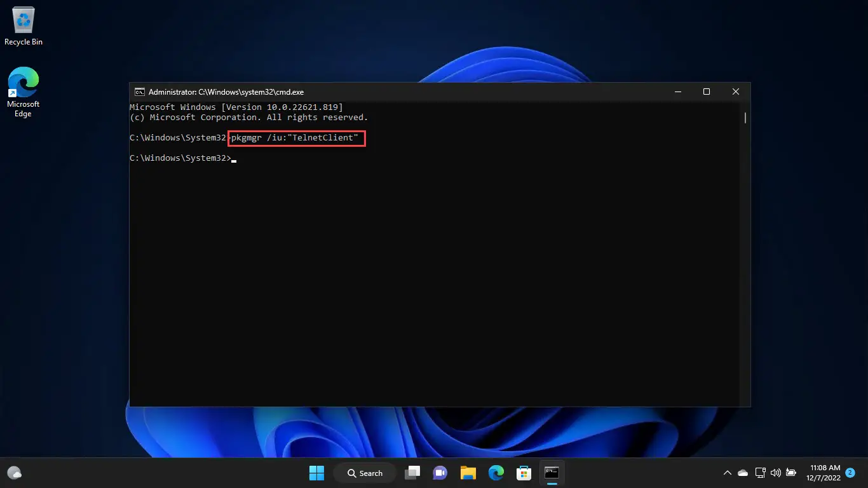Click the cmd icon in window title bar
Image resolution: width=868 pixels, height=488 pixels.
click(x=140, y=92)
